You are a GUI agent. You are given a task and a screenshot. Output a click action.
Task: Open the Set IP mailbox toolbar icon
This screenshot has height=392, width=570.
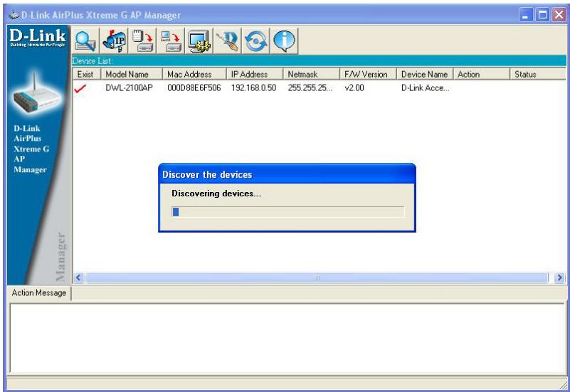tap(114, 41)
